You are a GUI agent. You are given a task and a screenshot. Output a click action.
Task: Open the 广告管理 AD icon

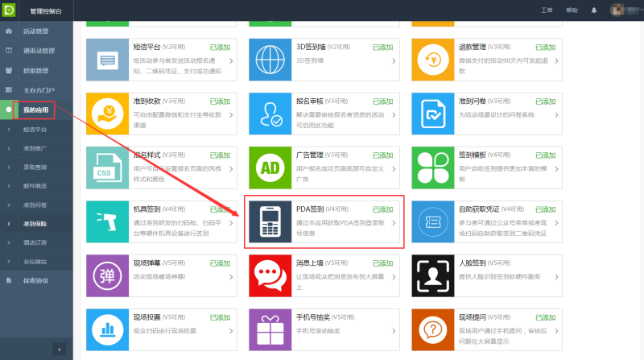click(x=270, y=167)
